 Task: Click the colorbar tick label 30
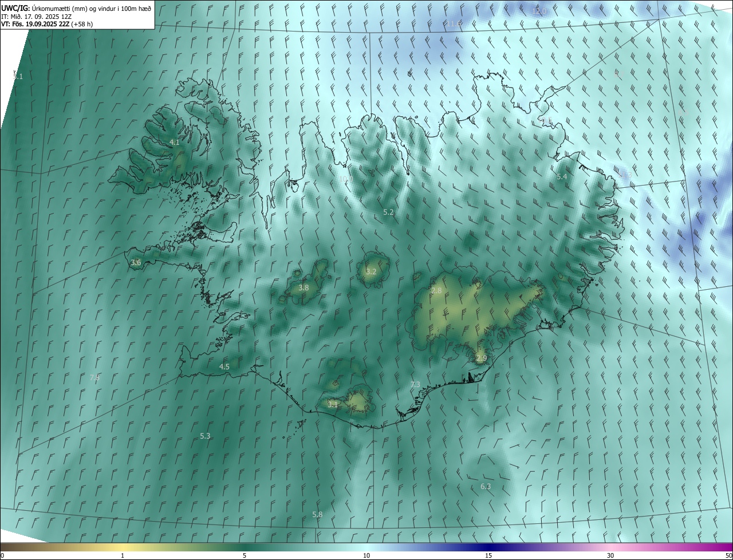pyautogui.click(x=610, y=555)
